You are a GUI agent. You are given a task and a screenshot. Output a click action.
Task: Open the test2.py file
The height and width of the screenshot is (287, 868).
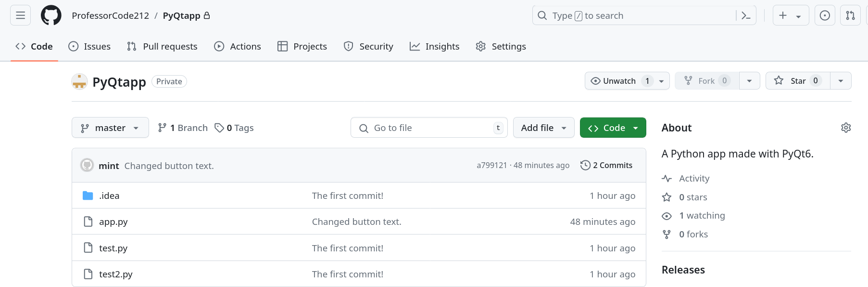(x=115, y=274)
